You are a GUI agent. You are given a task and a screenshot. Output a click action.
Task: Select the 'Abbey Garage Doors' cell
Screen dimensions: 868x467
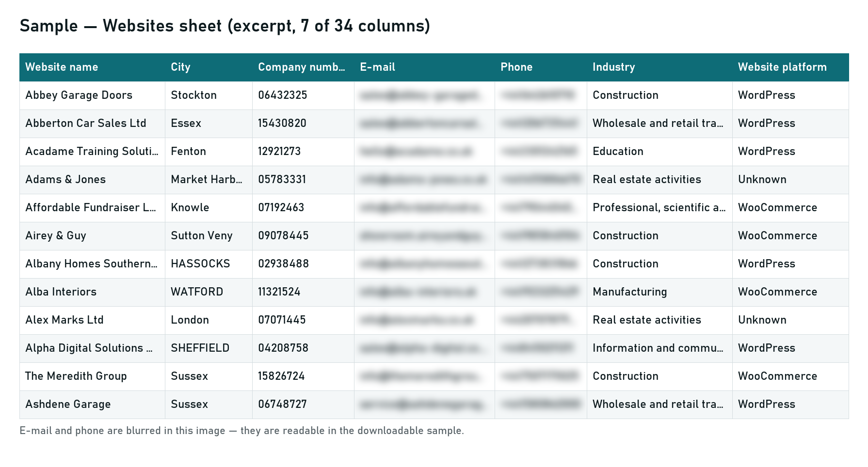(x=92, y=95)
